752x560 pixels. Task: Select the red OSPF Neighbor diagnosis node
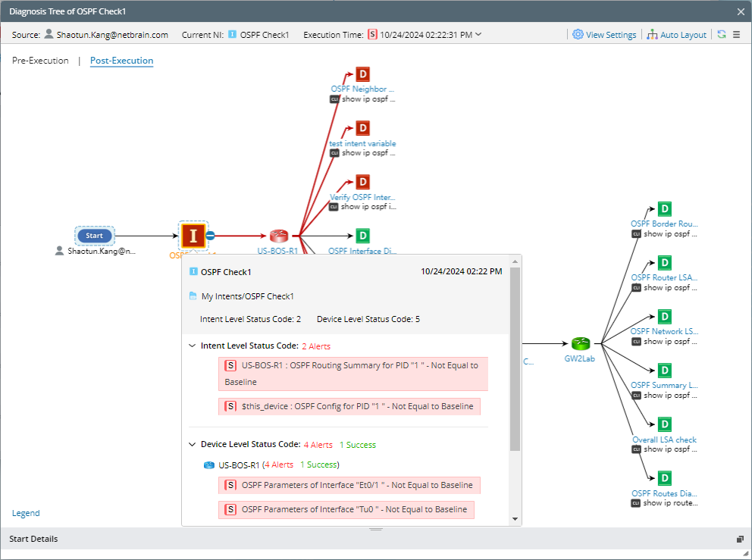tap(363, 74)
